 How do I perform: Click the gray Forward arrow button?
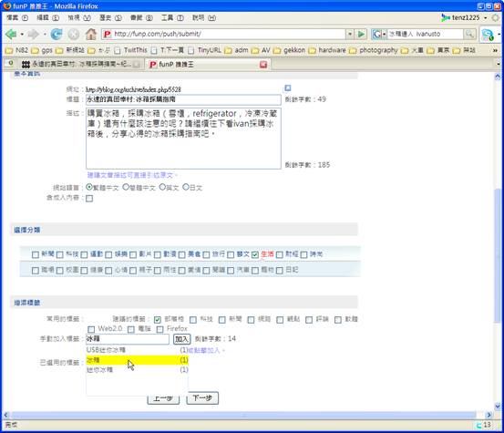tap(33, 34)
